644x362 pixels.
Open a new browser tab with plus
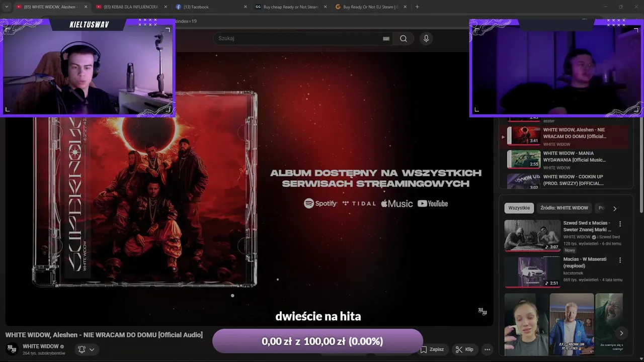[417, 7]
